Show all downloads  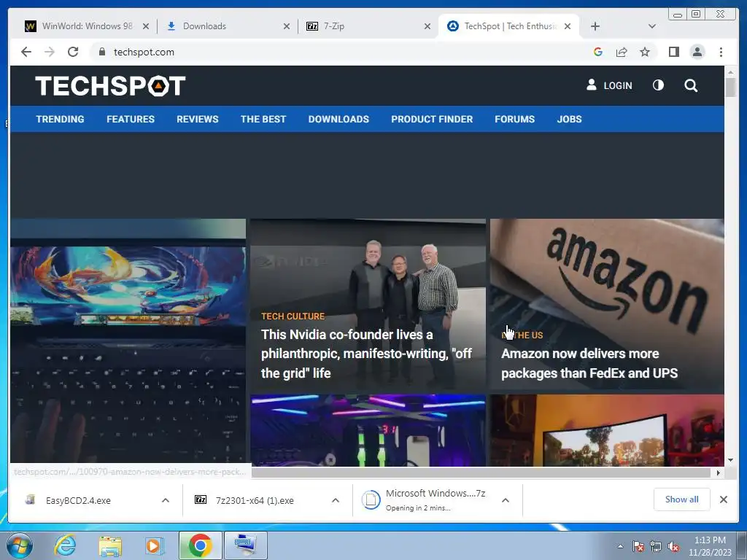[x=682, y=499]
